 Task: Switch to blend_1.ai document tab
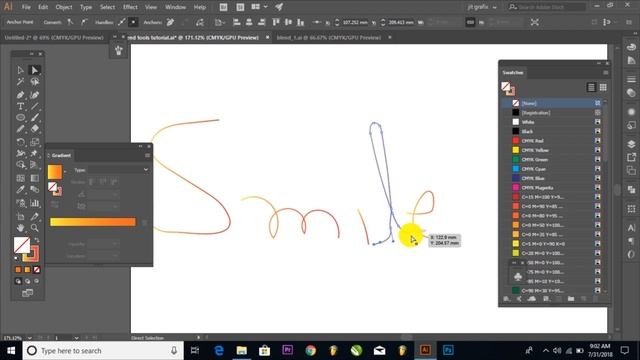tap(329, 38)
